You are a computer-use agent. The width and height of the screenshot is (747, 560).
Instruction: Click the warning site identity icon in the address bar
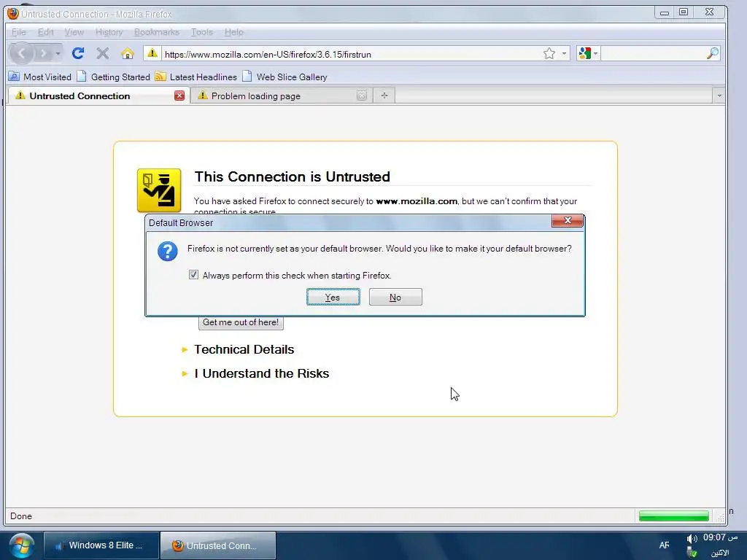pos(152,53)
